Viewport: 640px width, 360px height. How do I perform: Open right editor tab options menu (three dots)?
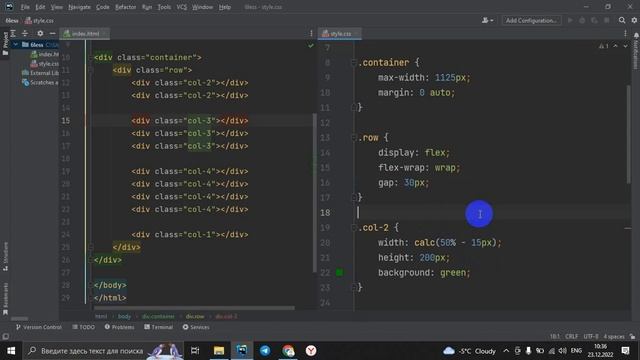(x=625, y=33)
